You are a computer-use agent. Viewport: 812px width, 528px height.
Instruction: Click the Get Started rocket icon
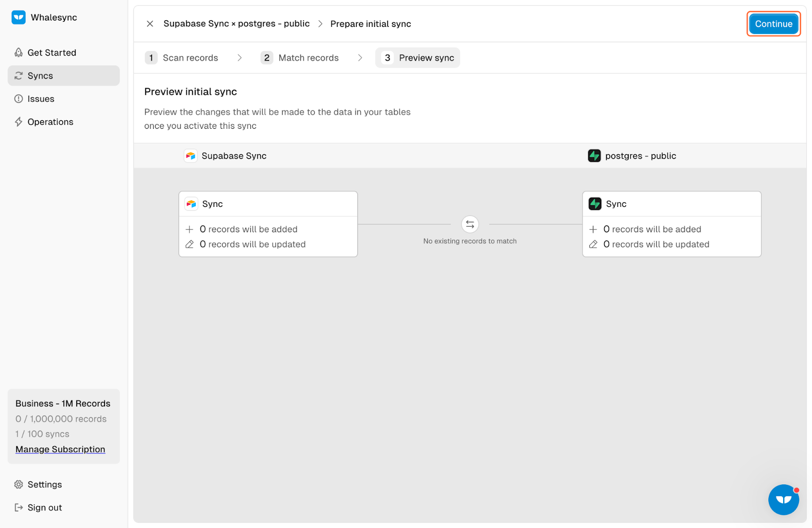(x=19, y=53)
